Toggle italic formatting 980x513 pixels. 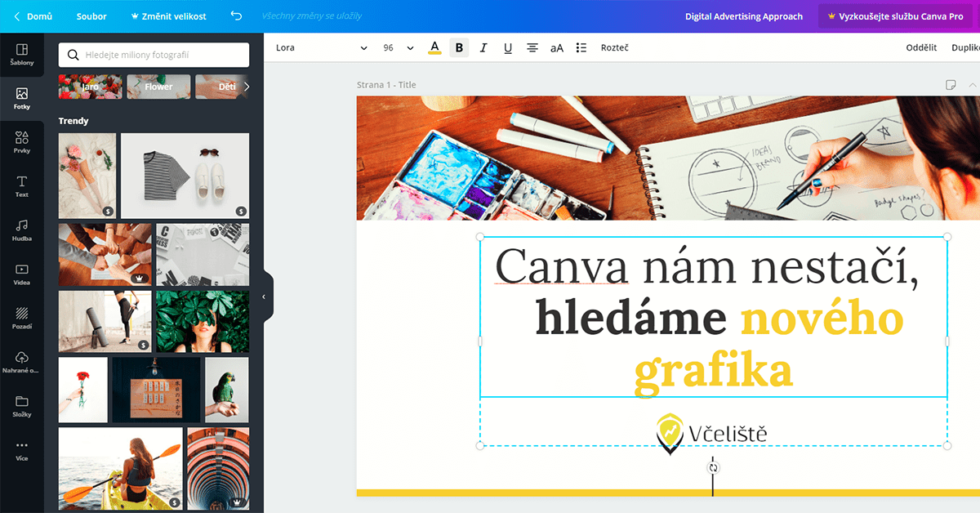point(483,48)
